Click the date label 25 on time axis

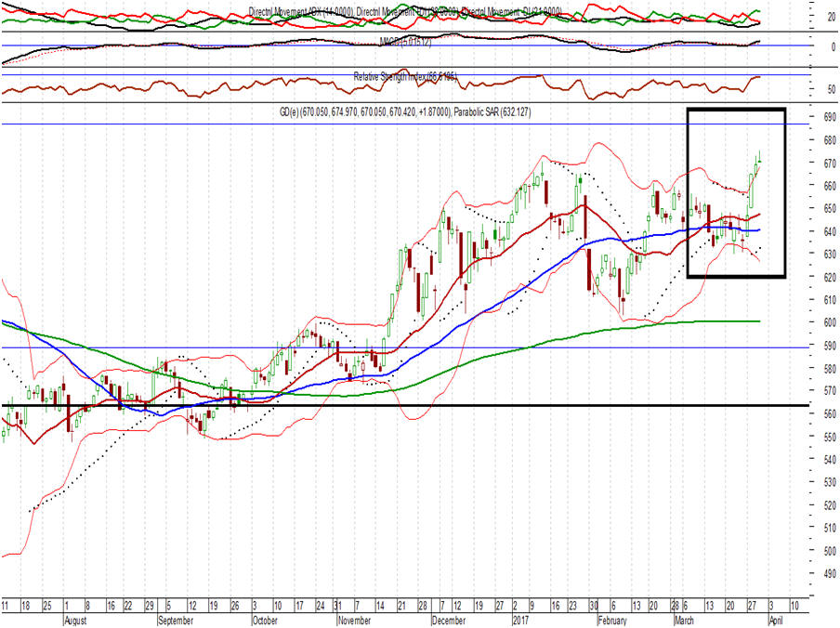[46, 606]
